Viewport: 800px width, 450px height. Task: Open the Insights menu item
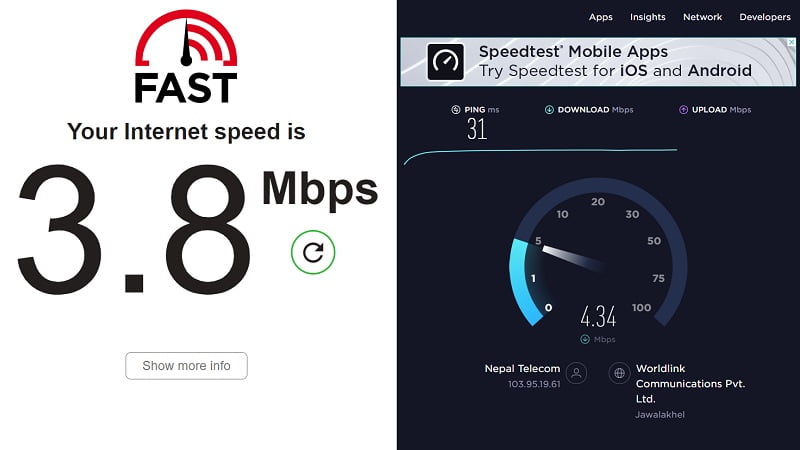(647, 17)
